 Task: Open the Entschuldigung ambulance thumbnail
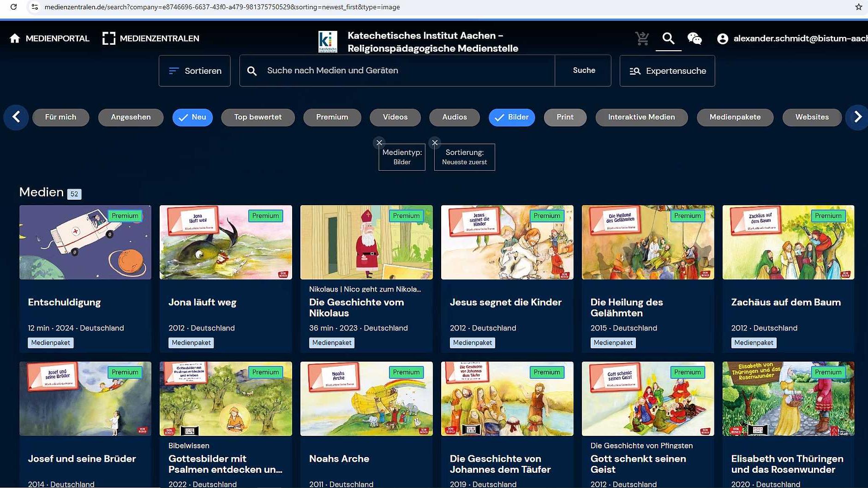tap(85, 242)
